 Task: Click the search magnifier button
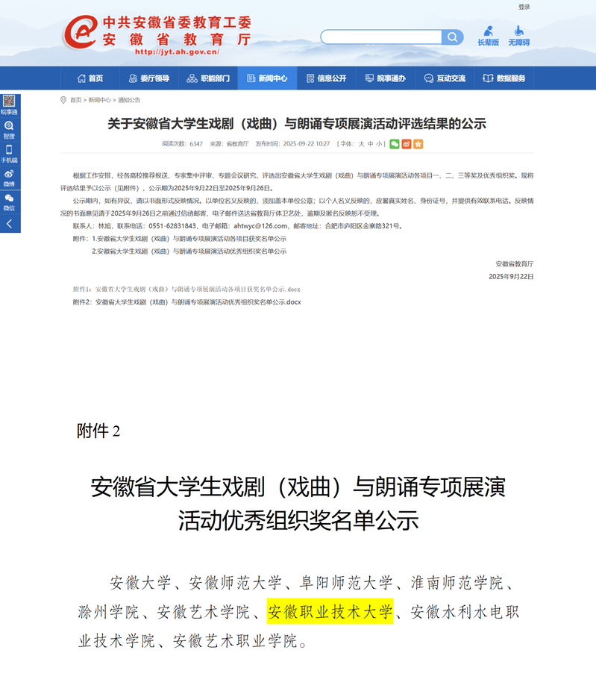[x=452, y=37]
